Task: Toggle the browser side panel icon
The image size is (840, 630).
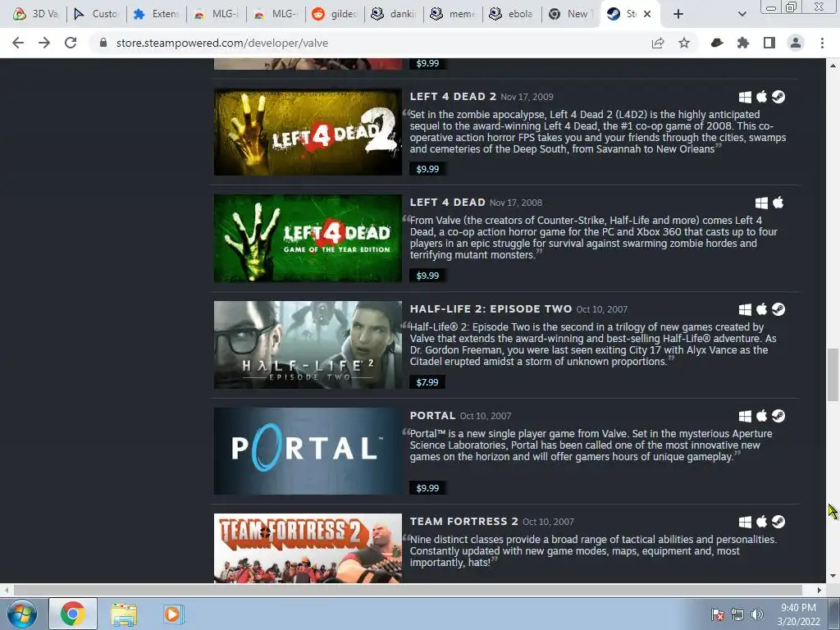Action: point(769,43)
